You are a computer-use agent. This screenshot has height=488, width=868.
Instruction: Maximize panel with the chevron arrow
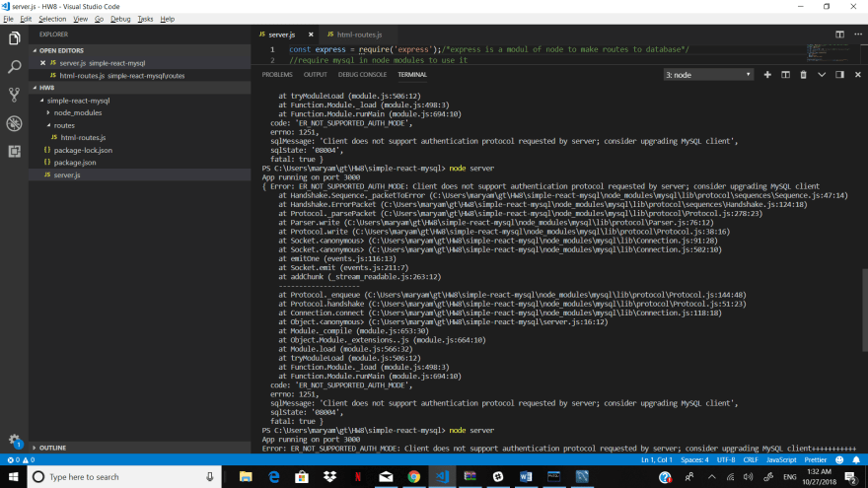(822, 75)
